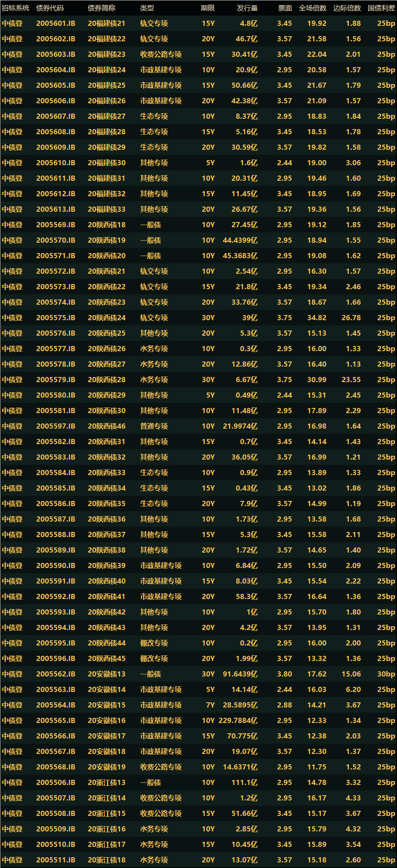Select bond code 2005577.IB
The image size is (397, 868).
coord(55,349)
